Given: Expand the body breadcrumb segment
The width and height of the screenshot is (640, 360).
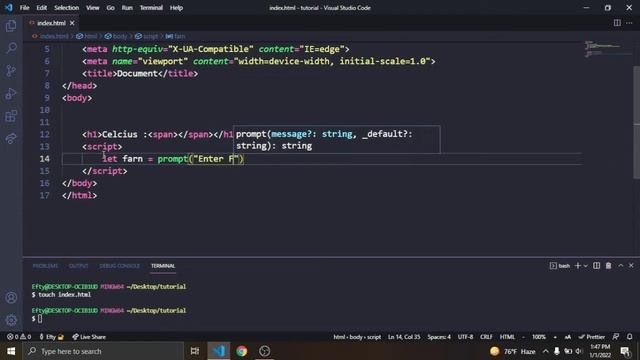Looking at the screenshot, I should [x=116, y=36].
